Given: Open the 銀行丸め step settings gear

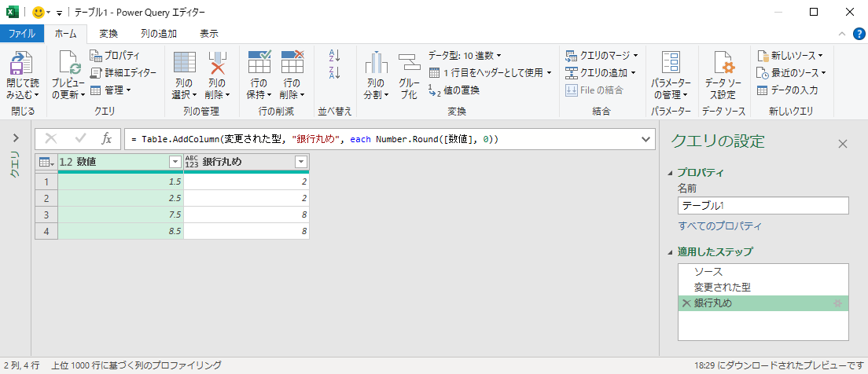Looking at the screenshot, I should [x=837, y=303].
